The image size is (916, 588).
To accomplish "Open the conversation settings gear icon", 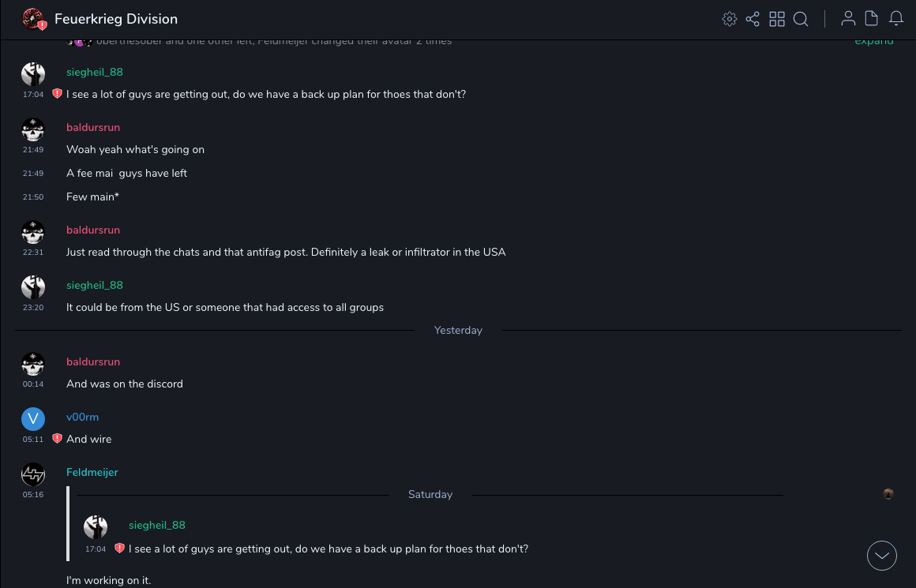I will 730,19.
